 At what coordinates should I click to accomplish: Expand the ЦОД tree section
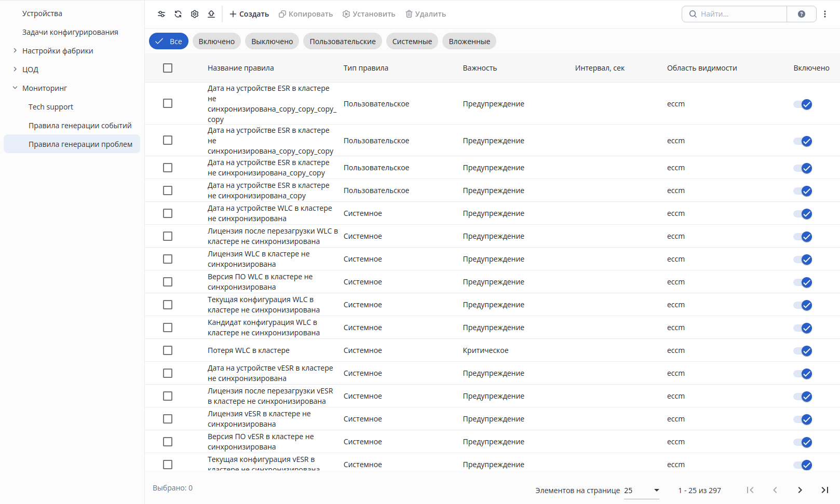coord(15,69)
